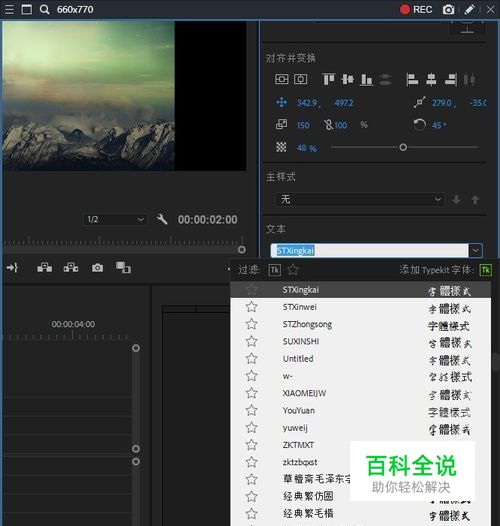The image size is (500, 526).
Task: Expand the master style dropdown showing 无
Action: 359,199
